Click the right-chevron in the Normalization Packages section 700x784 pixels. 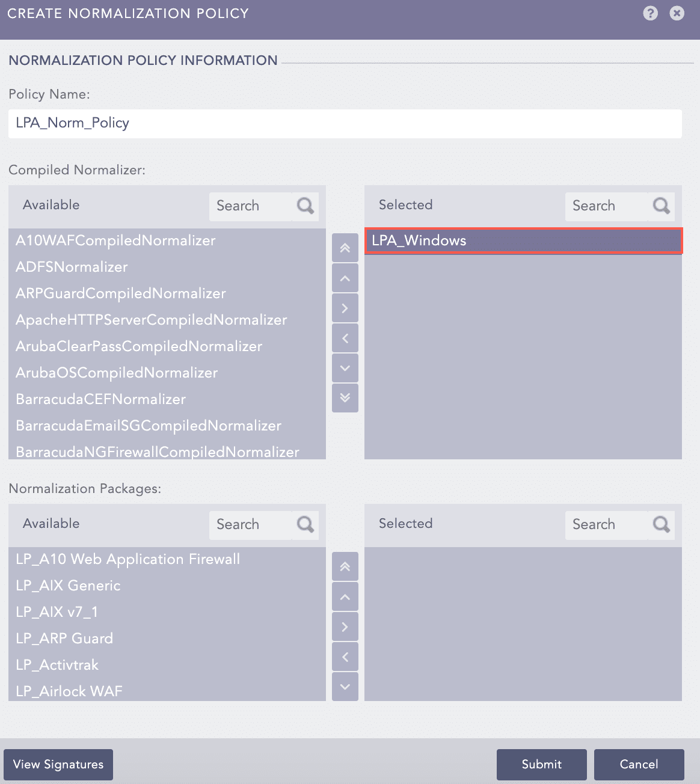point(345,626)
